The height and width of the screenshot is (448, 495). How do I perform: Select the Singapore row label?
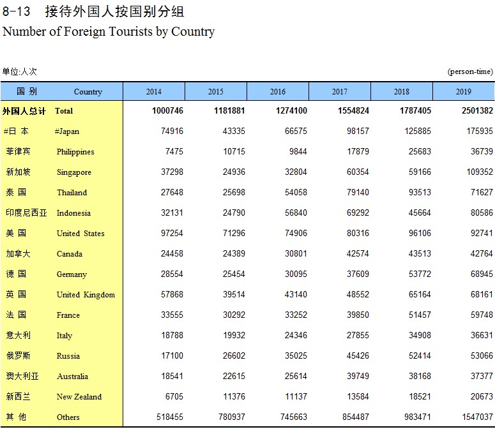74,172
